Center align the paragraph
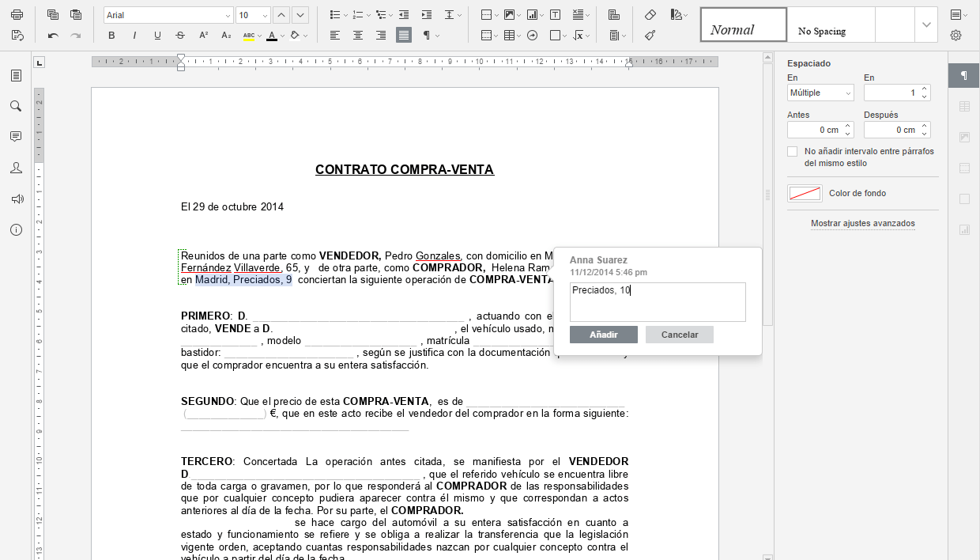The width and height of the screenshot is (980, 560). (358, 35)
